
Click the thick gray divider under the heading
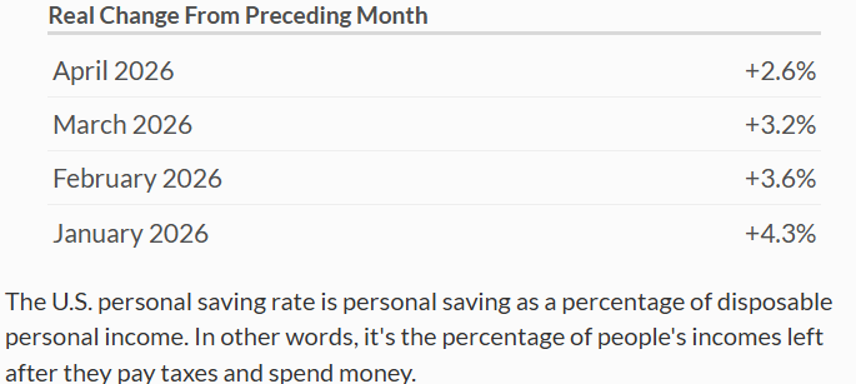pyautogui.click(x=434, y=33)
